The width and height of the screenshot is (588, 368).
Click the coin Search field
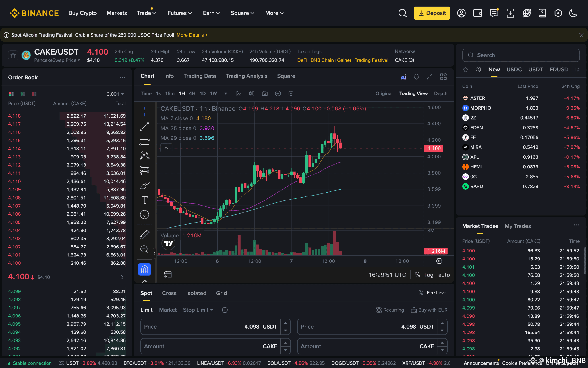coord(521,55)
